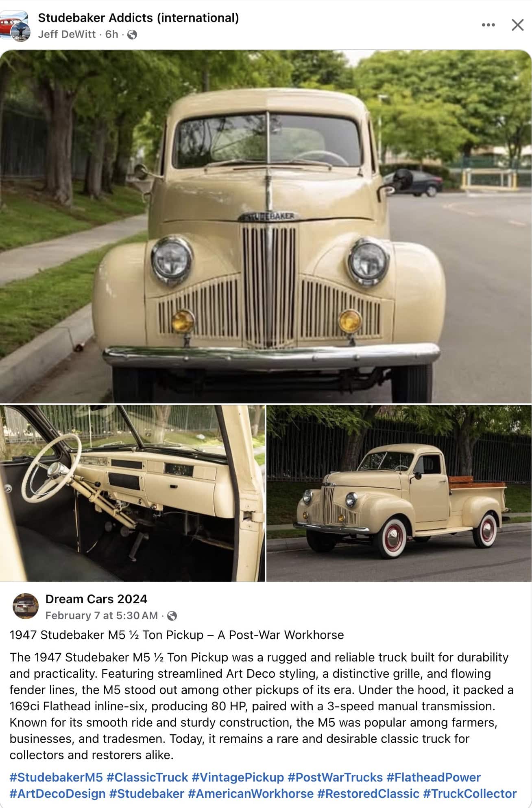This screenshot has width=532, height=808.
Task: Follow the #ClassicTruck hashtag
Action: 147,777
